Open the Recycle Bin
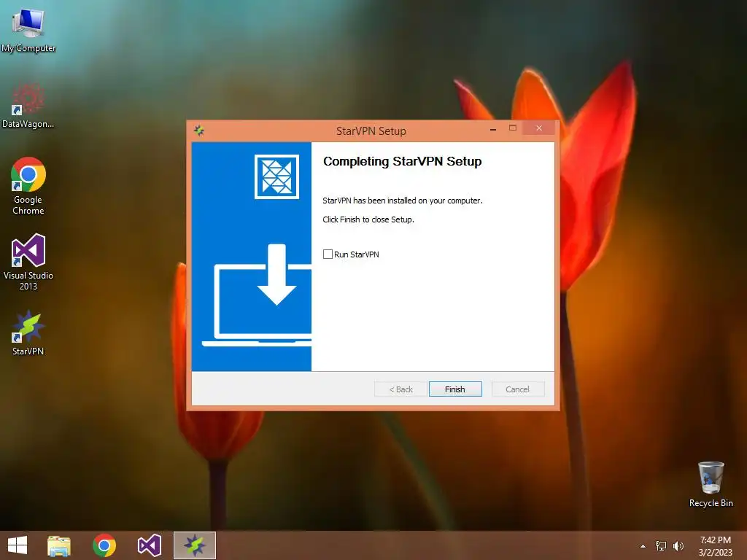747x560 pixels. tap(711, 484)
